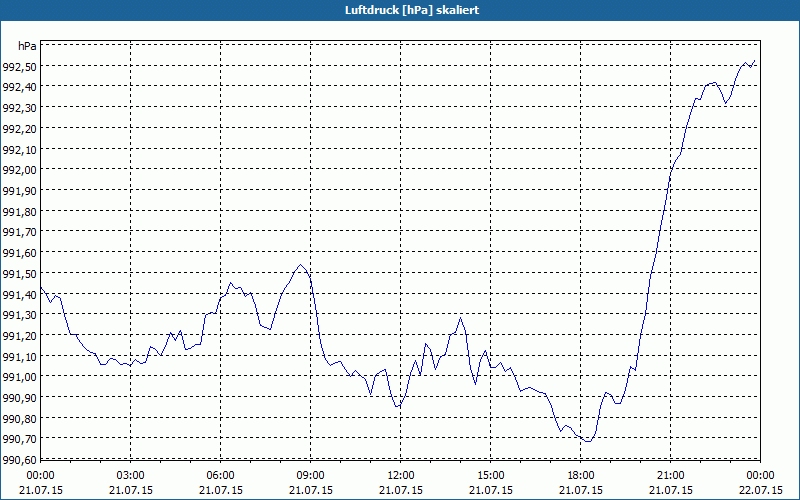800x500 pixels.
Task: Click the 21.07.15 date under 03:00
Action: 131,490
